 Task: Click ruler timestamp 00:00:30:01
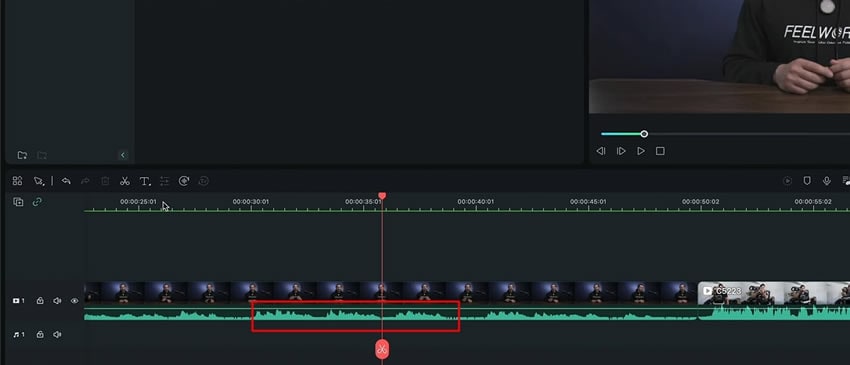(x=250, y=202)
